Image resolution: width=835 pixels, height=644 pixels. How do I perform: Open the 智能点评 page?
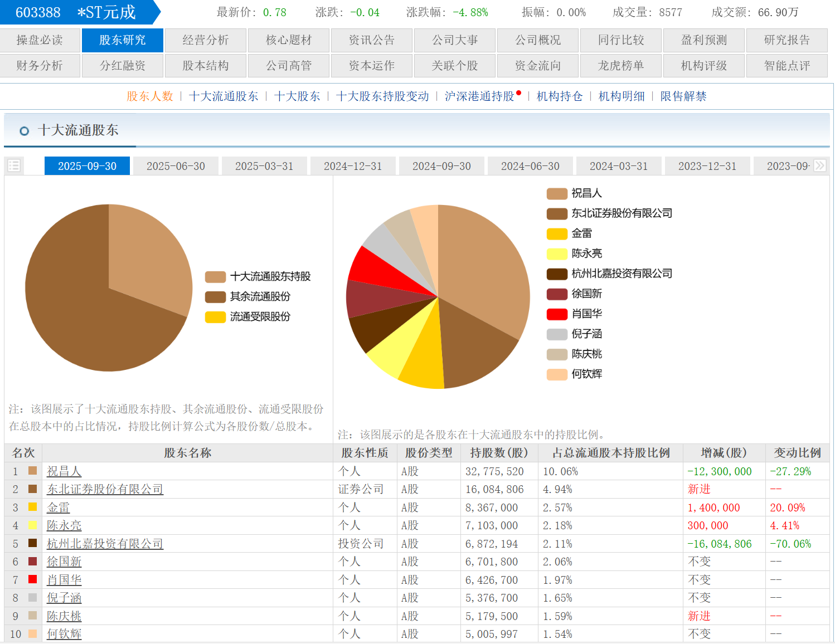pyautogui.click(x=787, y=66)
